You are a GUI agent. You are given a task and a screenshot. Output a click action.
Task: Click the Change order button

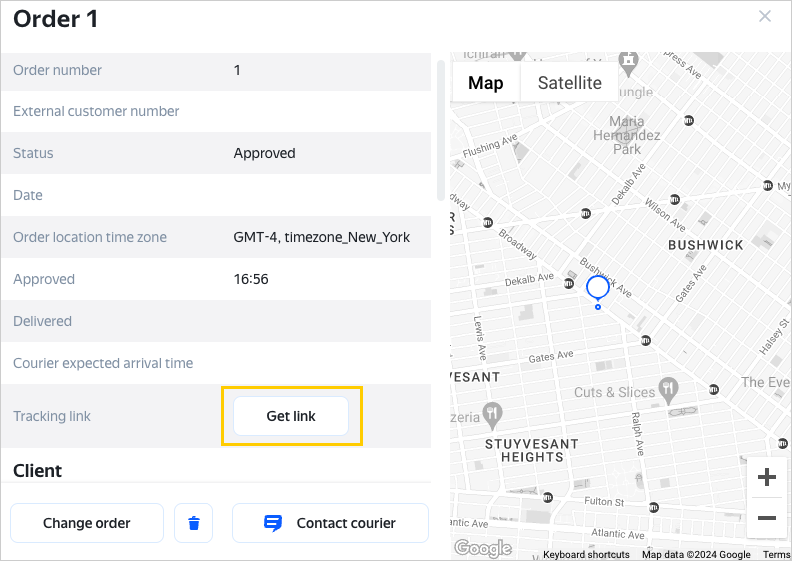87,523
